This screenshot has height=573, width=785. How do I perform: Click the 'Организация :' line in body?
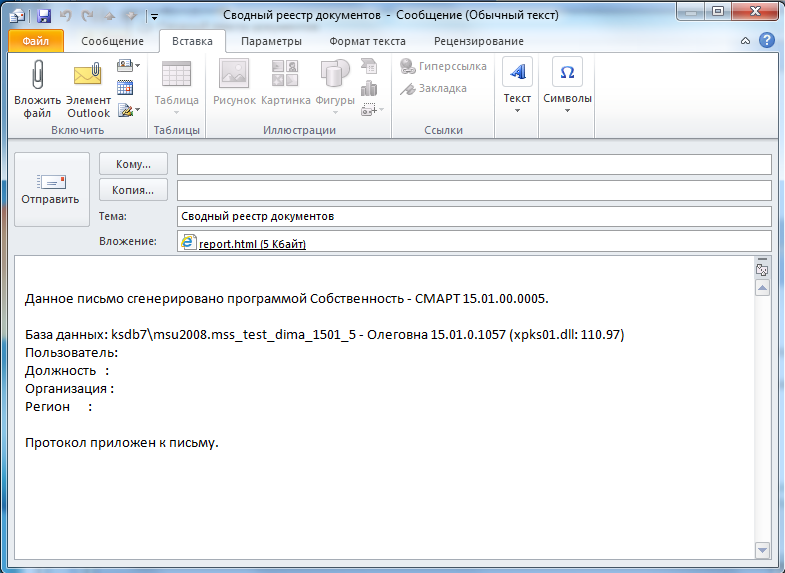pos(70,388)
